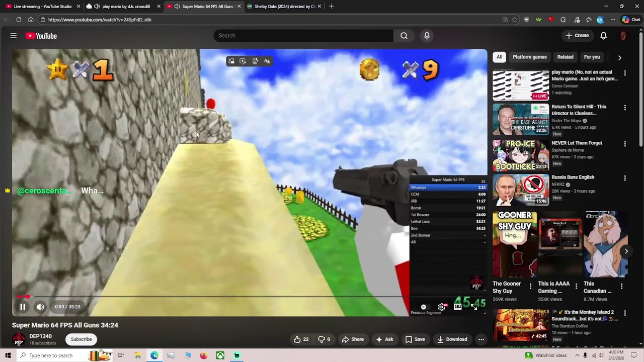644x362 pixels.
Task: Open Windows Start menu
Action: click(x=8, y=355)
